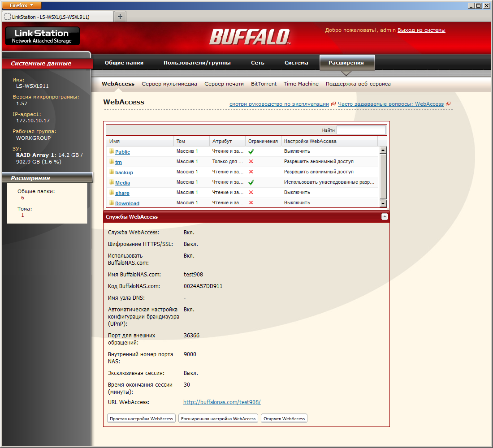This screenshot has height=448, width=493.
Task: Open the Firefox menu dropdown
Action: click(22, 5)
